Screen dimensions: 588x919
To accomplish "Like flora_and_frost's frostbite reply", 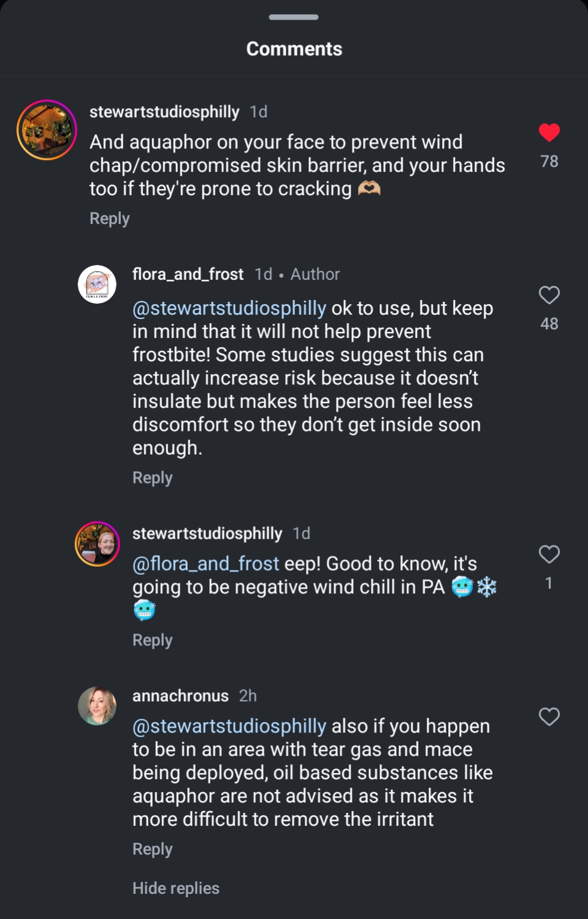I will 549,295.
